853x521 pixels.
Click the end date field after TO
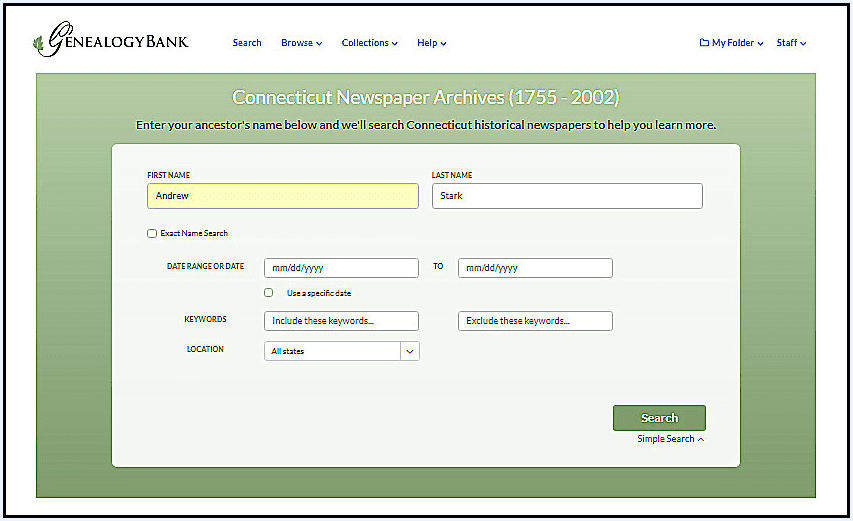point(535,268)
